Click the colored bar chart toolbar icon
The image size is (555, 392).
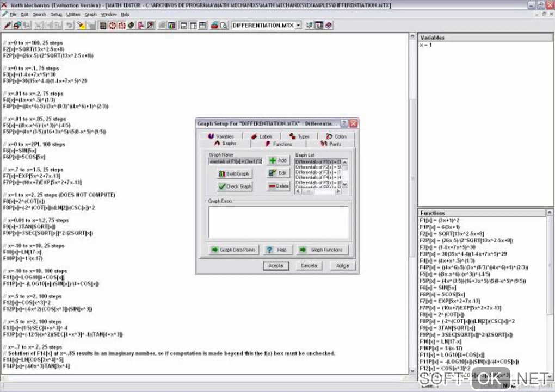coord(171,26)
